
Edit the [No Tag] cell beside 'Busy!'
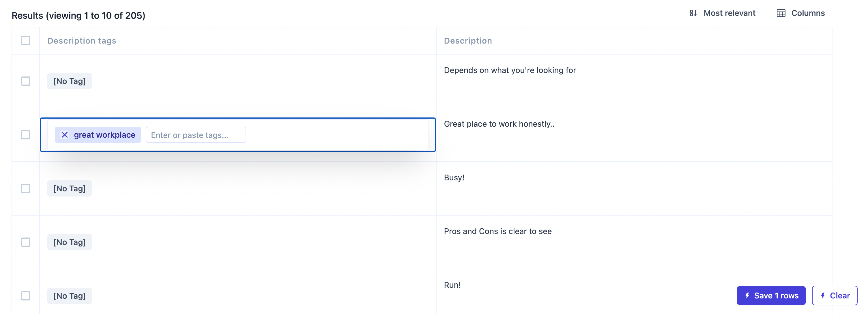pos(70,188)
